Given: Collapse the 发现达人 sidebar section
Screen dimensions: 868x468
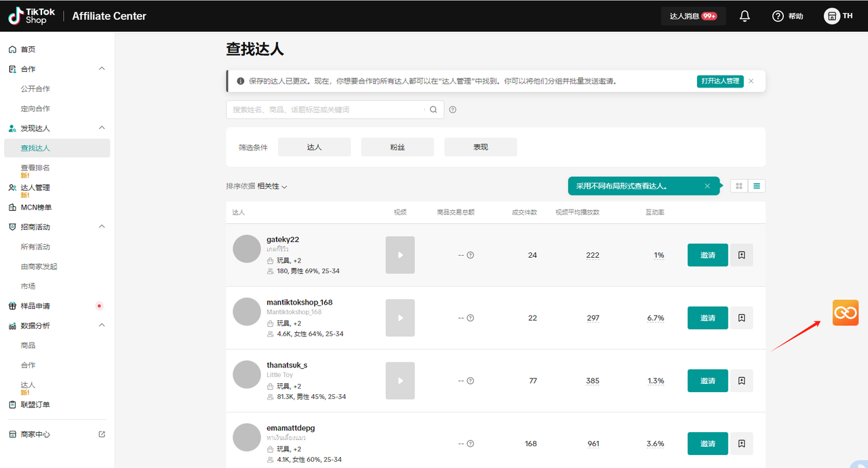Looking at the screenshot, I should (x=102, y=128).
